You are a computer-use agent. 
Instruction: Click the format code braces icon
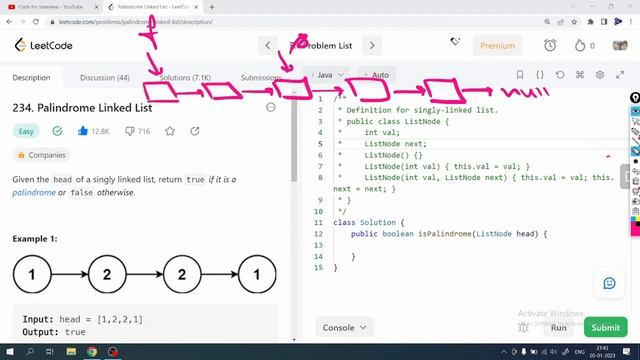click(540, 75)
